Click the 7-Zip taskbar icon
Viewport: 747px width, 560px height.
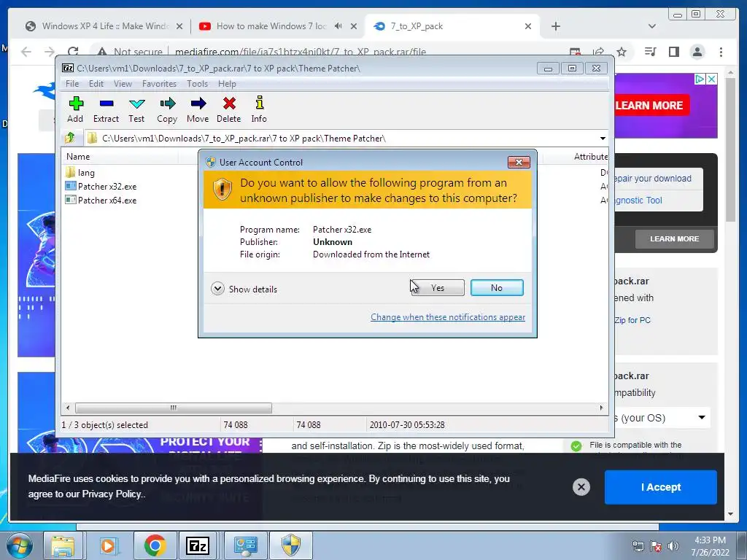[198, 545]
